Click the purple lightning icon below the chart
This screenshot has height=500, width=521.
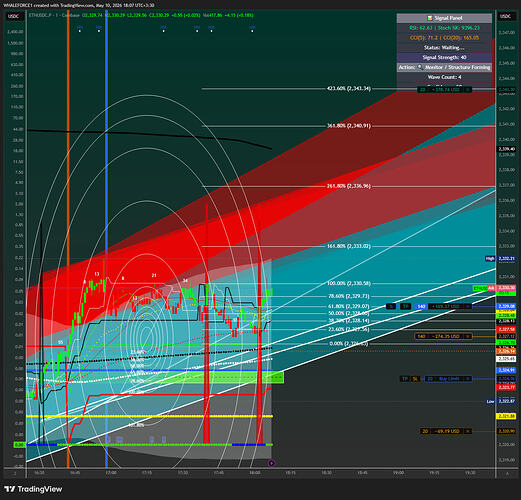click(271, 463)
